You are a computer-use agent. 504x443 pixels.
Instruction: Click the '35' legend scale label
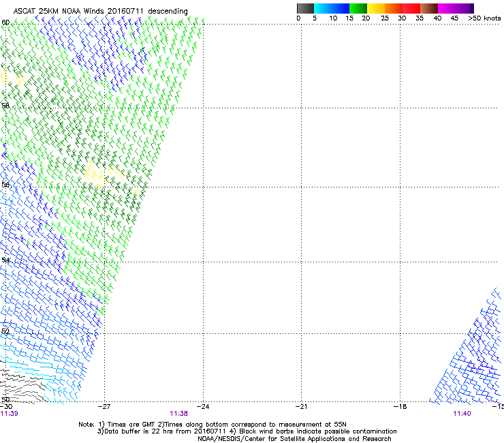click(x=420, y=18)
